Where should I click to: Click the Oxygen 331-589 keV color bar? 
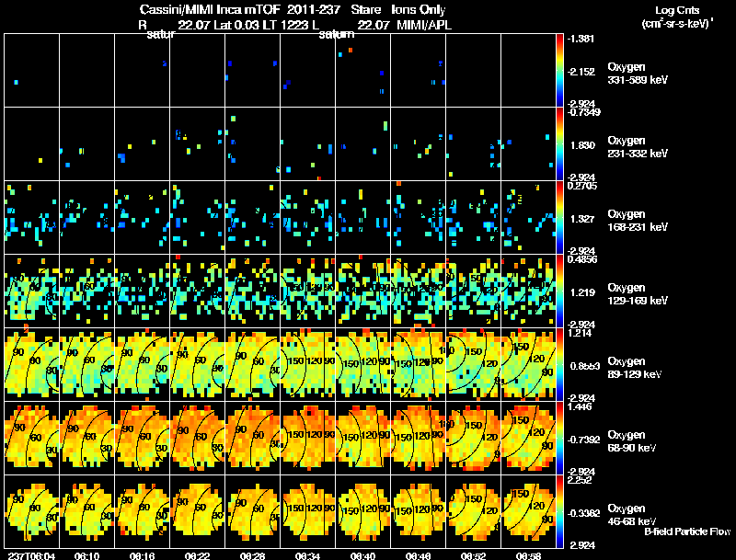559,71
